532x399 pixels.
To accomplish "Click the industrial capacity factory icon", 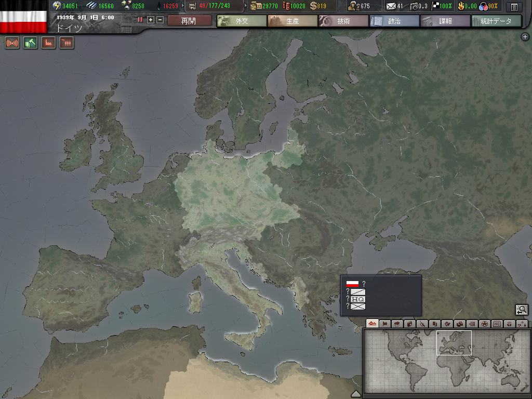I will 192,6.
